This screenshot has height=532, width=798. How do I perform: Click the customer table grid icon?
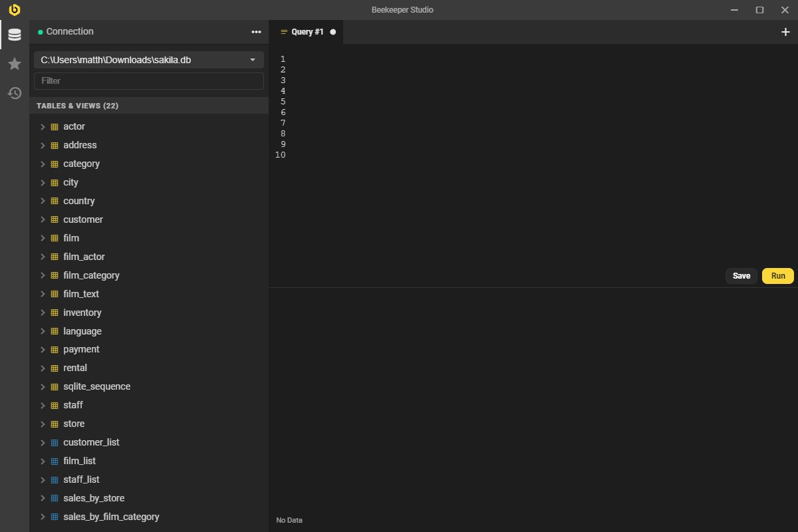coord(55,220)
